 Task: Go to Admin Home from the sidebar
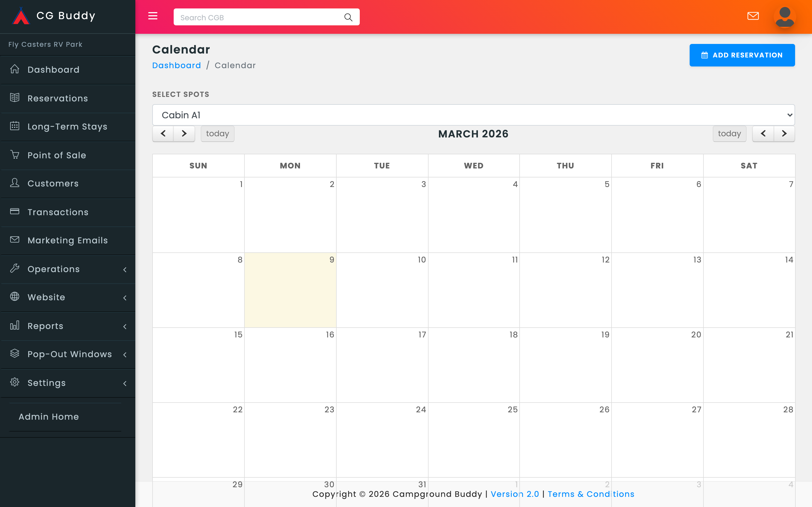[49, 417]
